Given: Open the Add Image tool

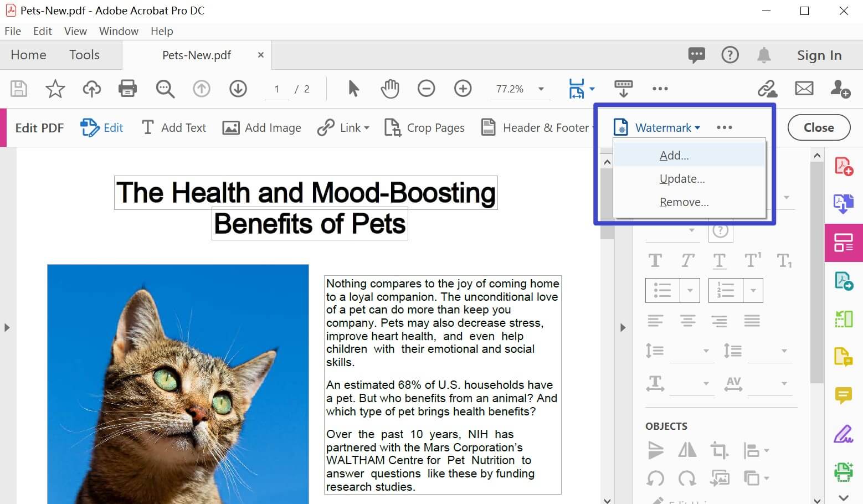Looking at the screenshot, I should click(261, 127).
